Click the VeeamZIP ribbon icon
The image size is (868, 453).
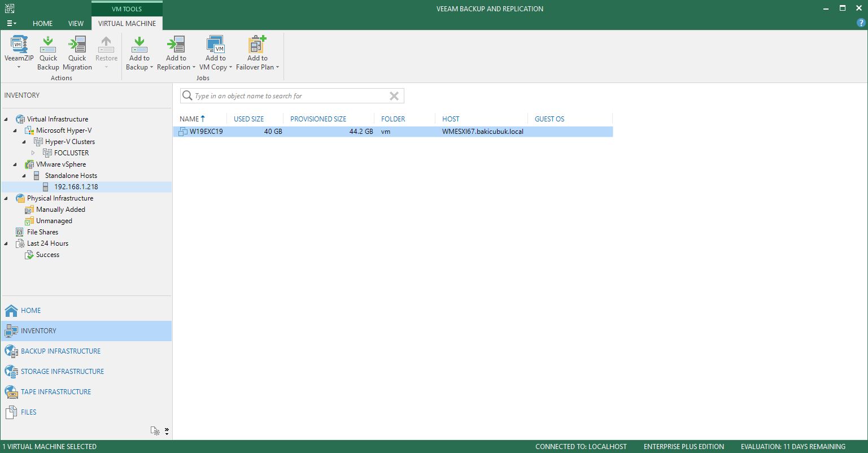click(19, 44)
